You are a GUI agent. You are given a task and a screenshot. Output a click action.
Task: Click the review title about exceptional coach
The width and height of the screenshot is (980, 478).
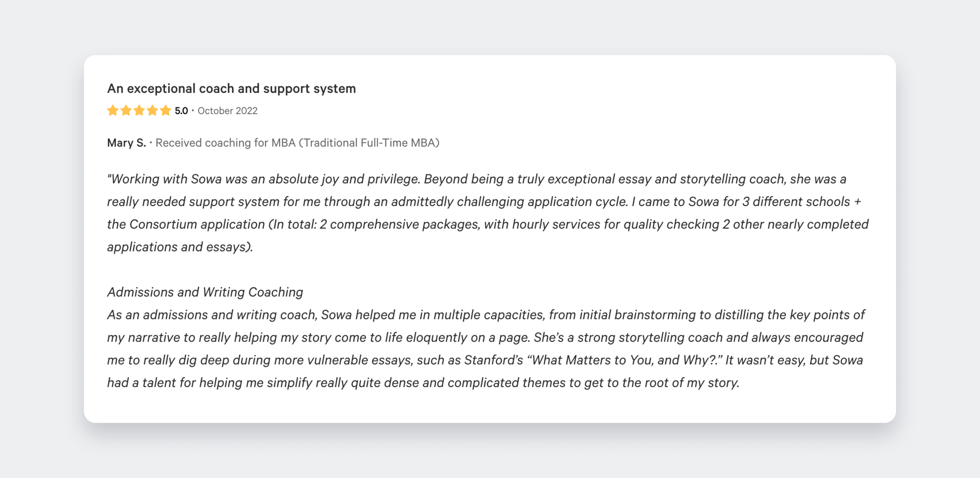coord(231,88)
